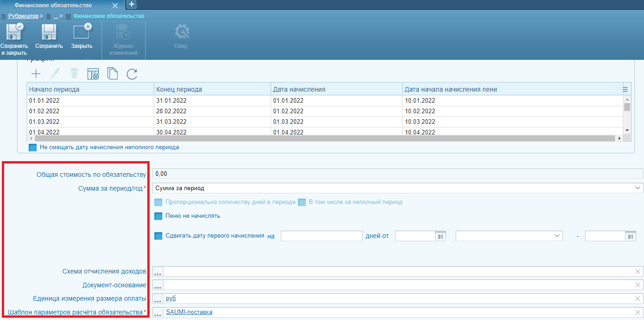Open lookup for 'Схема отчисления доходов'

point(158,272)
